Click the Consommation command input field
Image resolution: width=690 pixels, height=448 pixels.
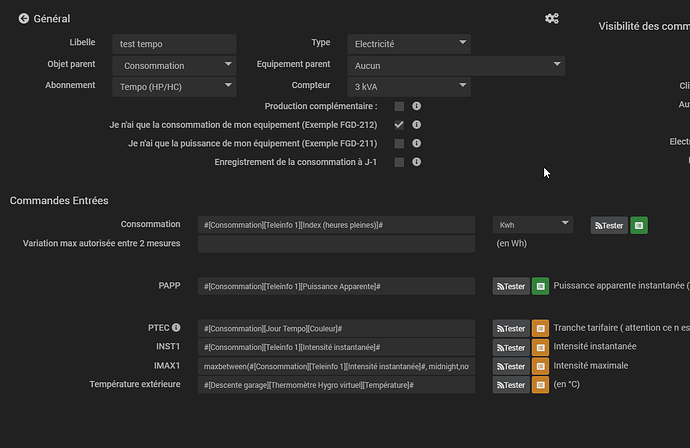click(x=337, y=225)
